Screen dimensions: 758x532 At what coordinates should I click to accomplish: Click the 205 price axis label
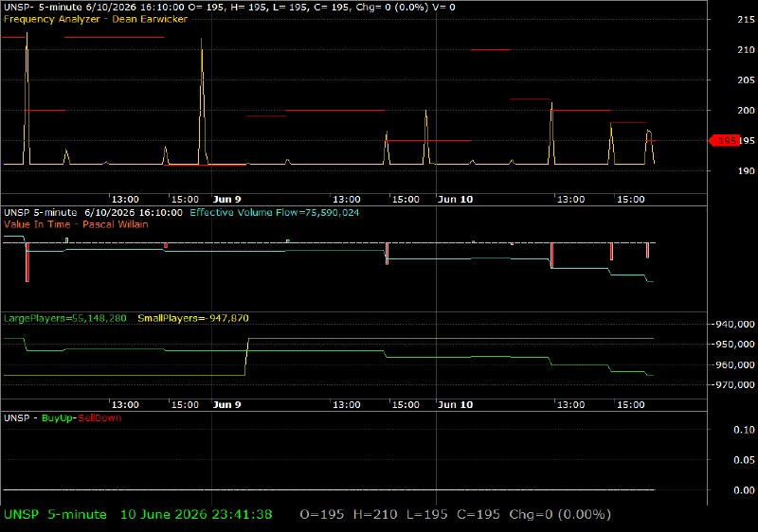point(746,80)
